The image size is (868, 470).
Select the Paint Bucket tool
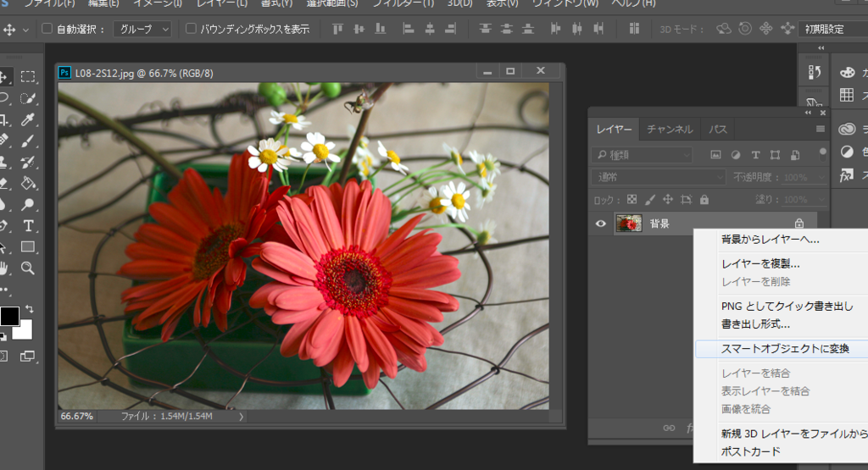click(28, 183)
